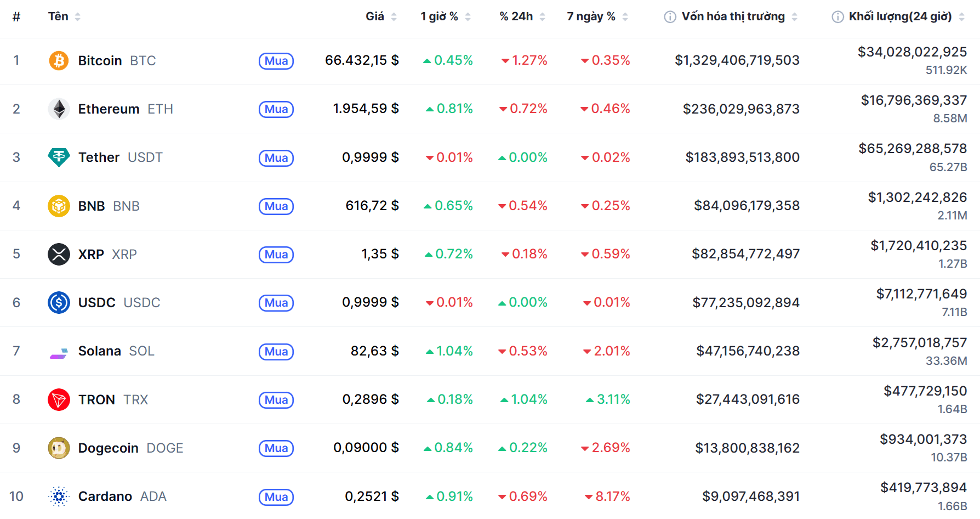Screen dimensions: 980x519
Task: Click the Tên column header label
Action: coord(58,16)
